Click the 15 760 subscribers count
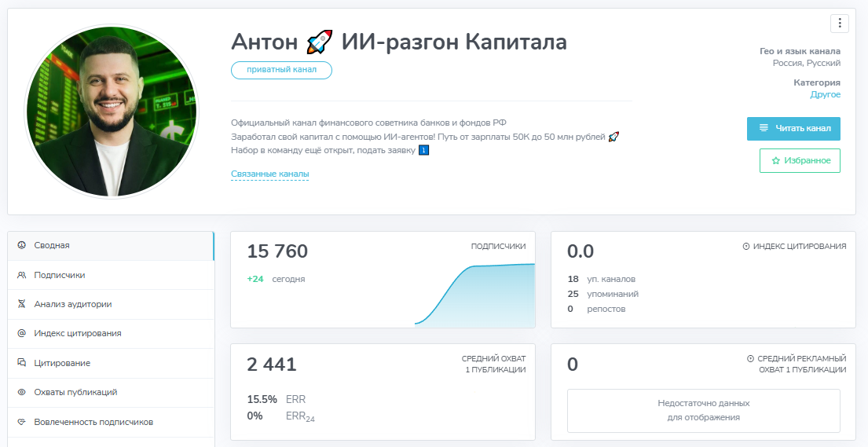The width and height of the screenshot is (868, 447). (x=277, y=251)
